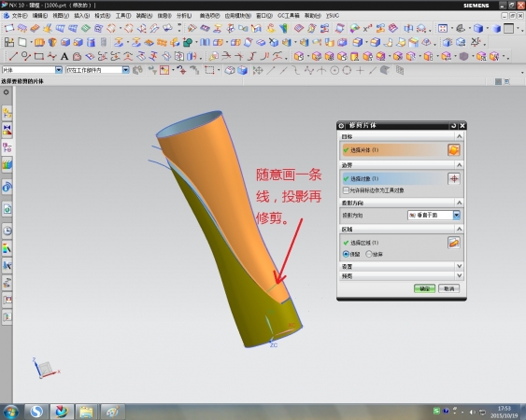Click the boundary object crosshair icon

(453, 178)
